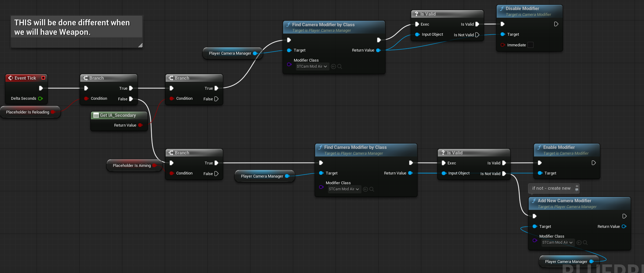The image size is (644, 273).
Task: Click the weapon comment box resize handle
Action: pos(140,45)
